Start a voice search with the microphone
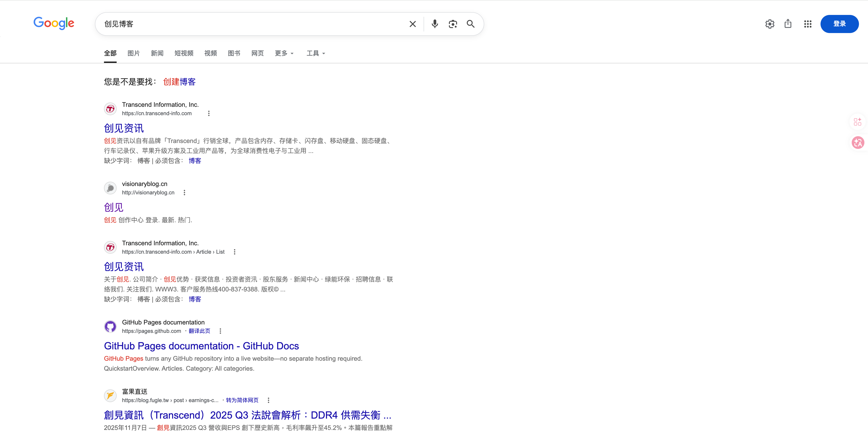Screen dimensions: 868x434 435,24
